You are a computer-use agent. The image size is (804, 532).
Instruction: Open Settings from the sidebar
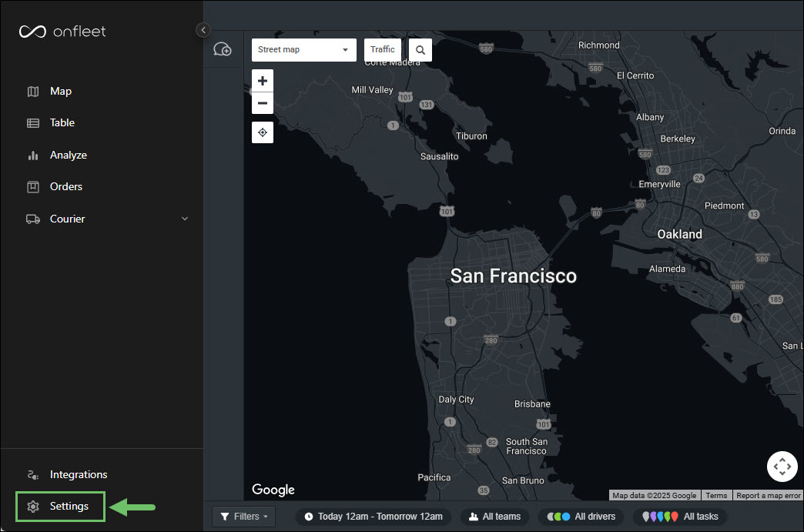pyautogui.click(x=61, y=507)
